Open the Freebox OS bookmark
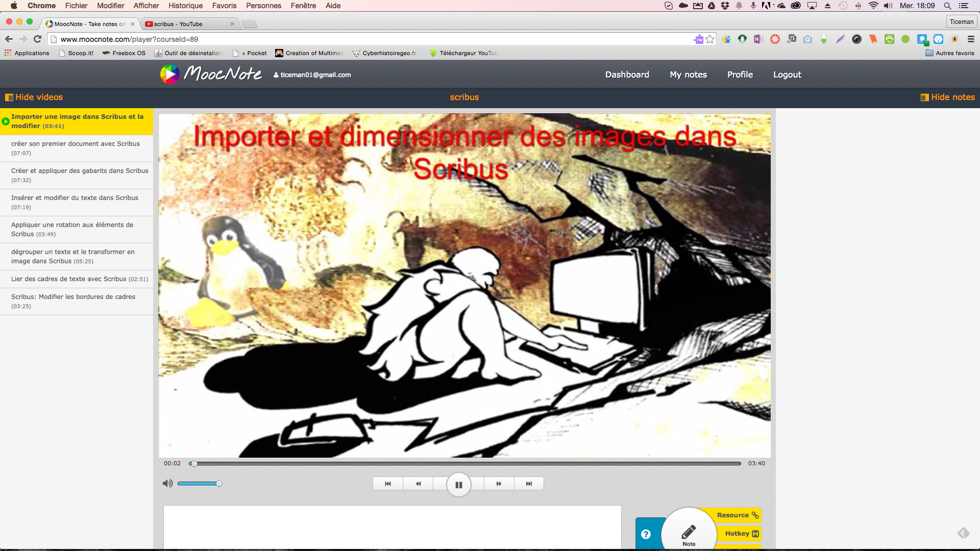This screenshot has height=551, width=980. pyautogui.click(x=124, y=53)
